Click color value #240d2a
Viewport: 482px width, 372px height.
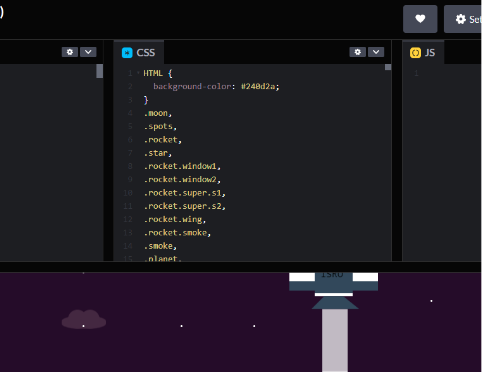click(258, 86)
